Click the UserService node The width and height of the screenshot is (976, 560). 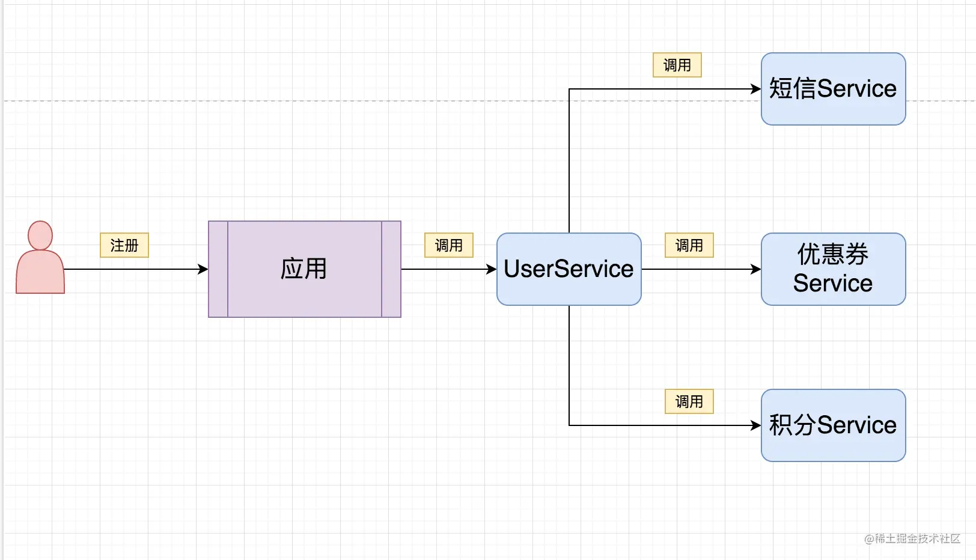[569, 269]
